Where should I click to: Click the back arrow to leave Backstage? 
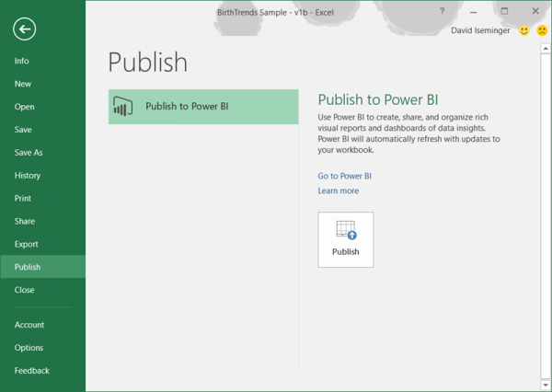pos(24,29)
